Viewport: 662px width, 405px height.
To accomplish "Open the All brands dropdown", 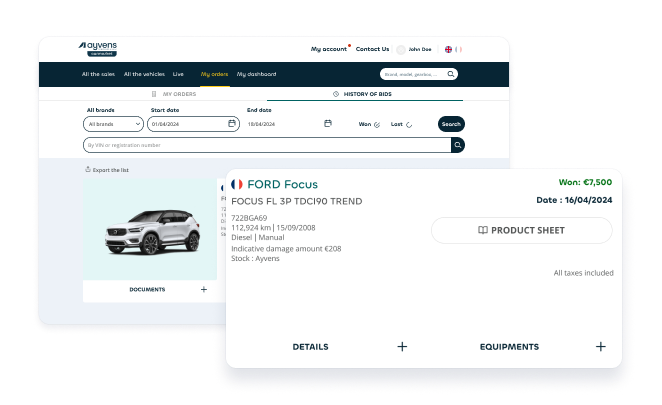I will point(114,124).
